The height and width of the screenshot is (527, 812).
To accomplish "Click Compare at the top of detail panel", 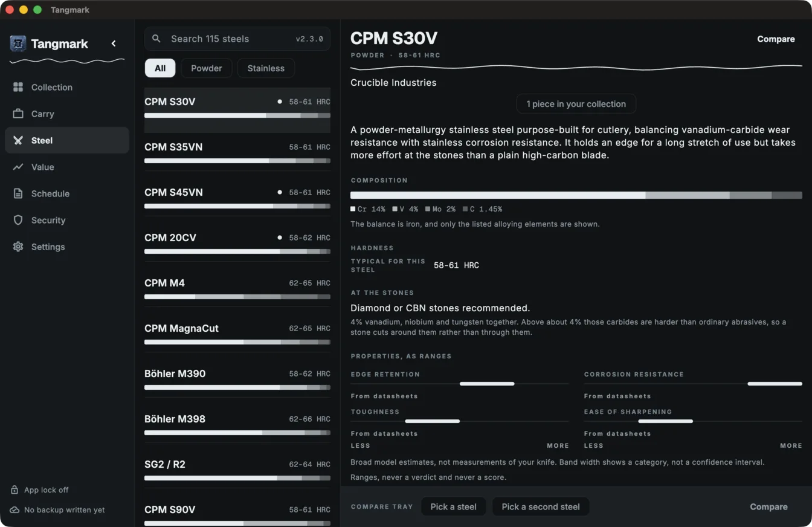I will tap(776, 39).
